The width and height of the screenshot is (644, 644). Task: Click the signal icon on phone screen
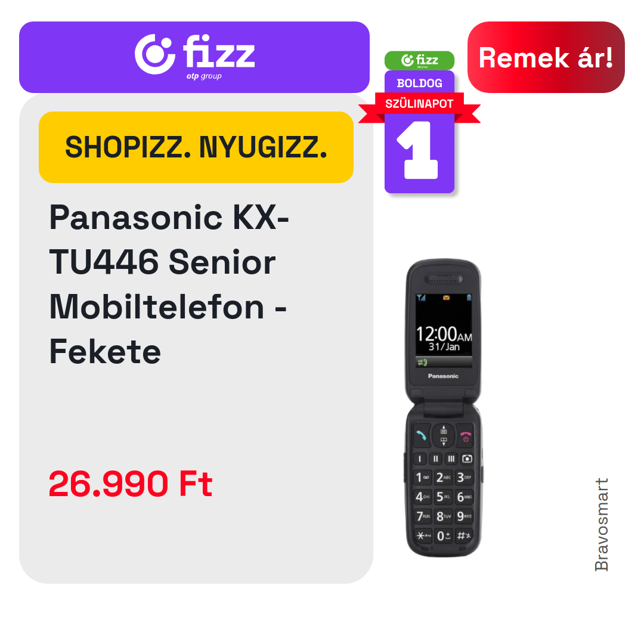point(421,298)
